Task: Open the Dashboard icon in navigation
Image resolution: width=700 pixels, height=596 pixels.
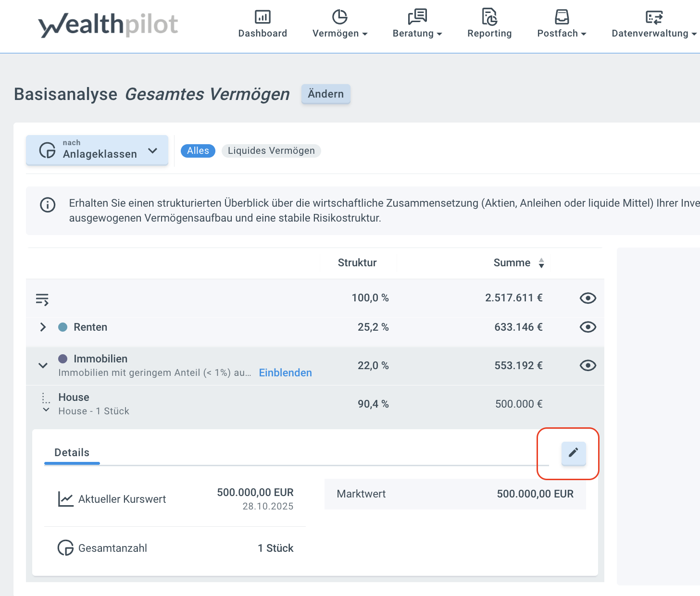Action: tap(262, 17)
